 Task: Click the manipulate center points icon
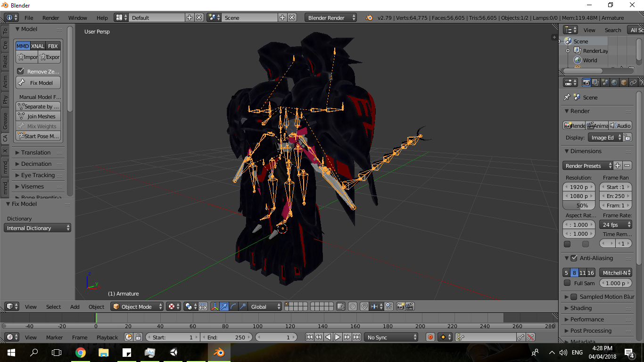coord(203,306)
